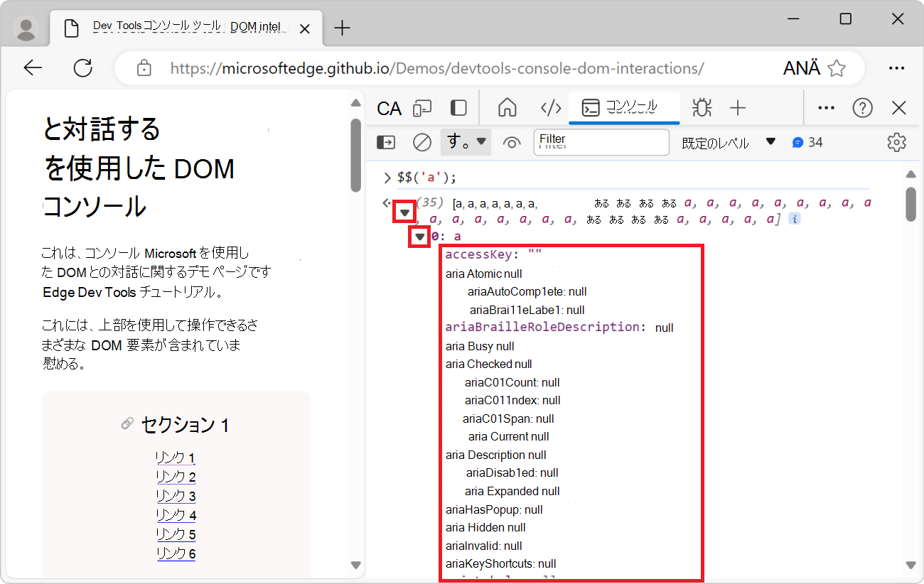Toggle the console sidebar
The image size is (924, 584).
pos(386,143)
